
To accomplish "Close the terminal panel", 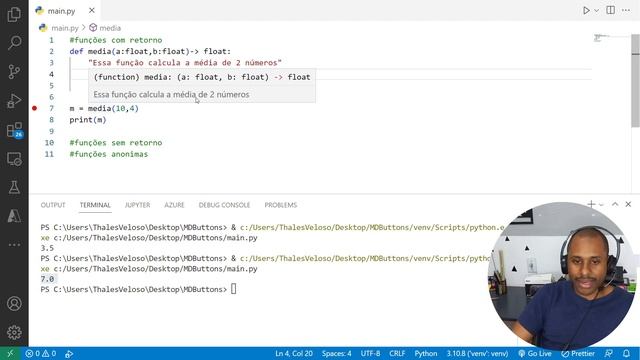I will coord(628,204).
